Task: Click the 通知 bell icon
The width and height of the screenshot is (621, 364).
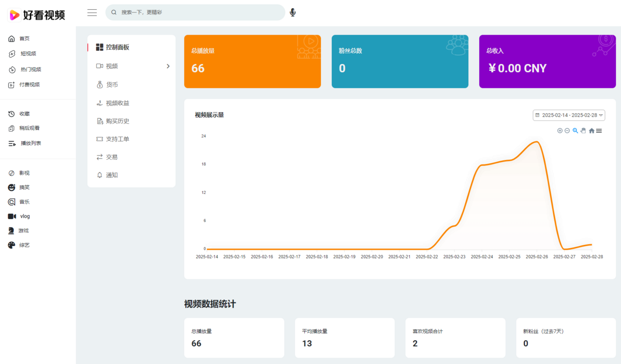Action: click(100, 175)
